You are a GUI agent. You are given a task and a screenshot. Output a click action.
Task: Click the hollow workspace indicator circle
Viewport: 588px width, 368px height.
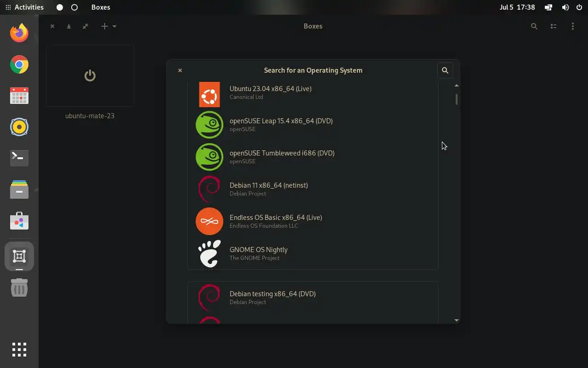tap(74, 7)
